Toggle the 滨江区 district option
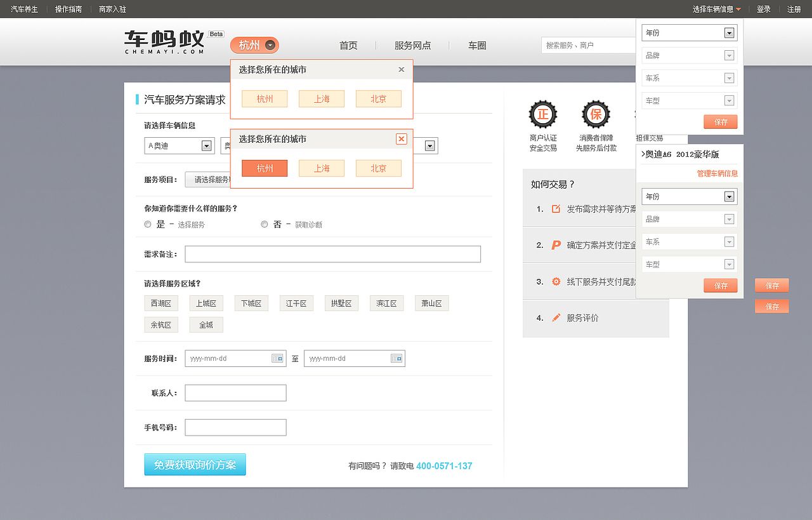 click(x=386, y=303)
